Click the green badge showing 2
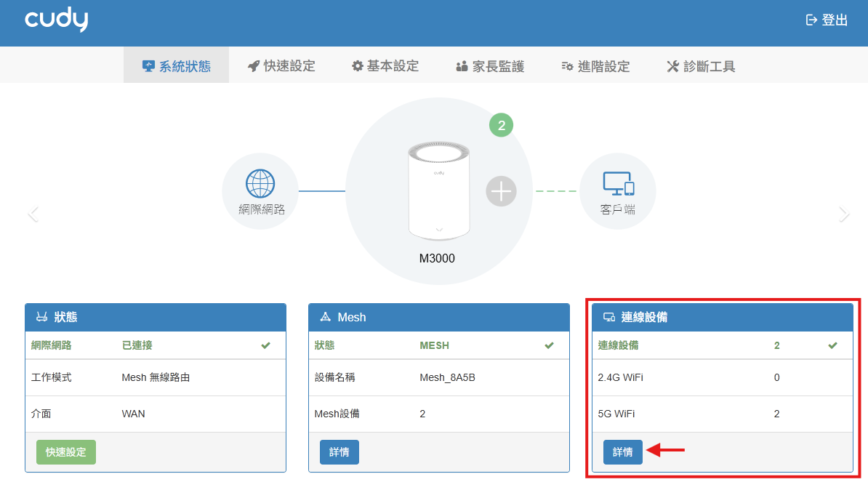 click(x=501, y=126)
